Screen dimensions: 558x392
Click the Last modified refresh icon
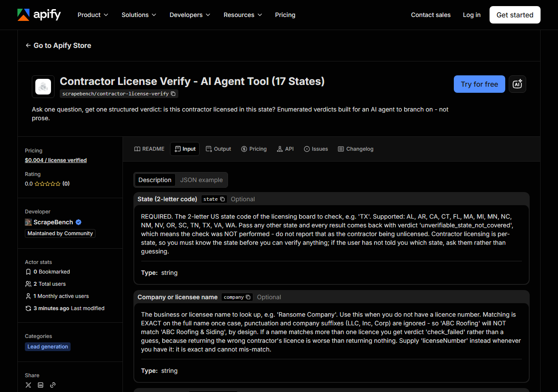28,308
